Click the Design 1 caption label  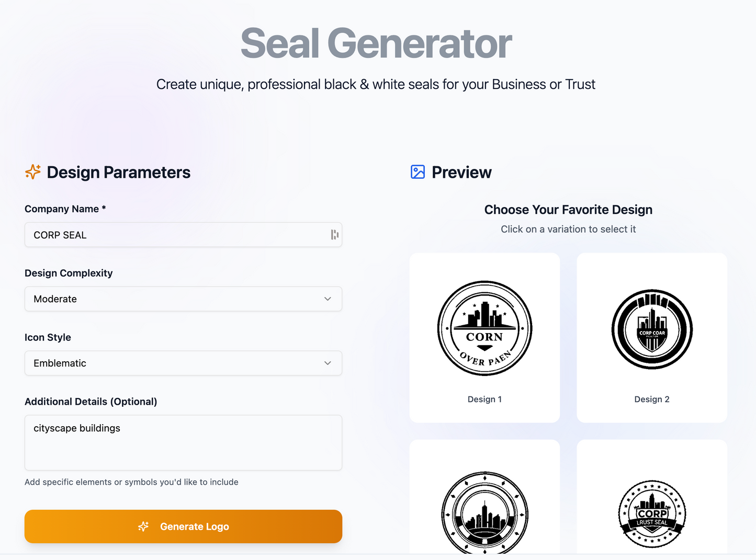click(484, 399)
